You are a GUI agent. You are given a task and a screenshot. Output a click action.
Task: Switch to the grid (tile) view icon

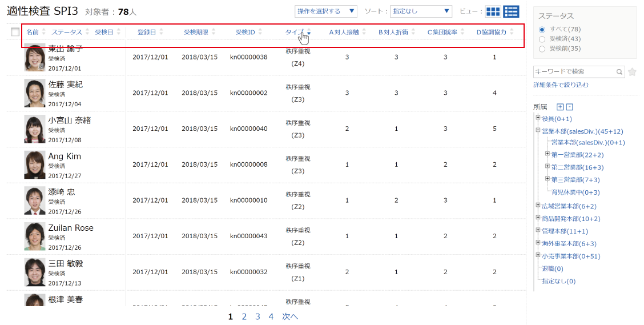pos(493,11)
